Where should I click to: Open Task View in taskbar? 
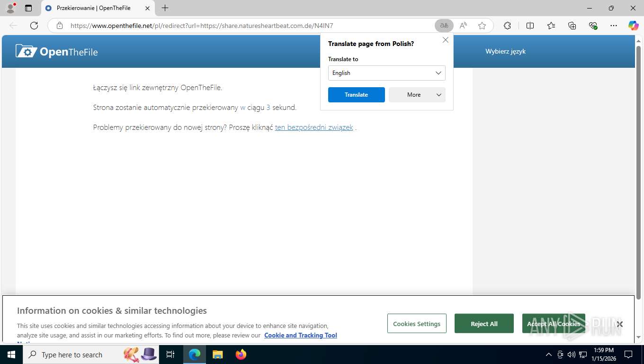tap(170, 355)
